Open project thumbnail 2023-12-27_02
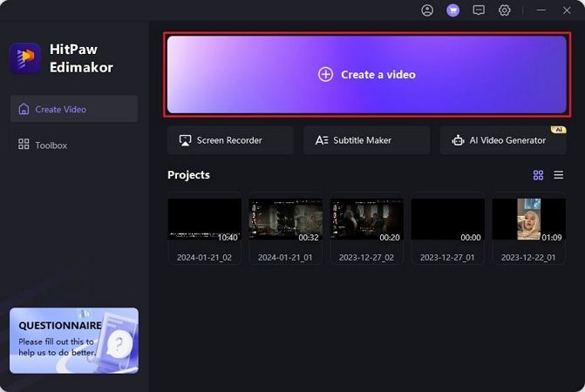Image resolution: width=585 pixels, height=392 pixels. (x=367, y=220)
